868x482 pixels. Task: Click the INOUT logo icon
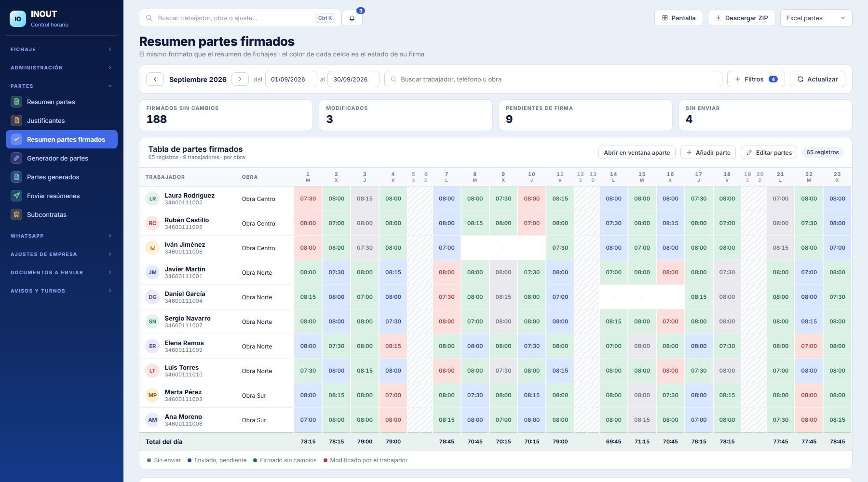click(18, 19)
